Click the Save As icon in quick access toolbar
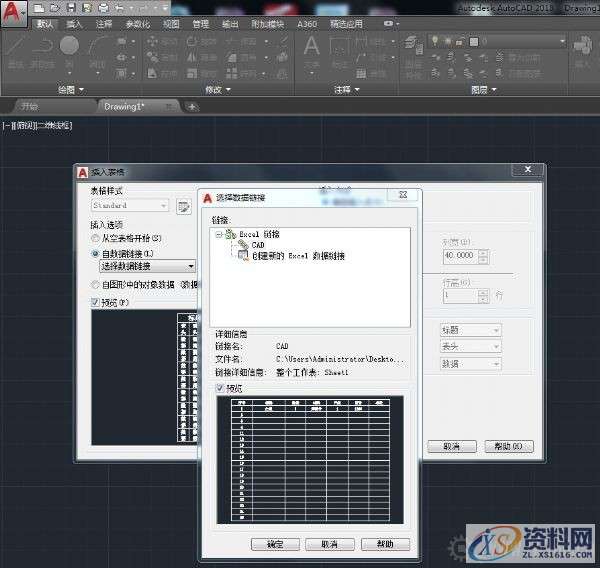This screenshot has width=600, height=568. (x=87, y=7)
